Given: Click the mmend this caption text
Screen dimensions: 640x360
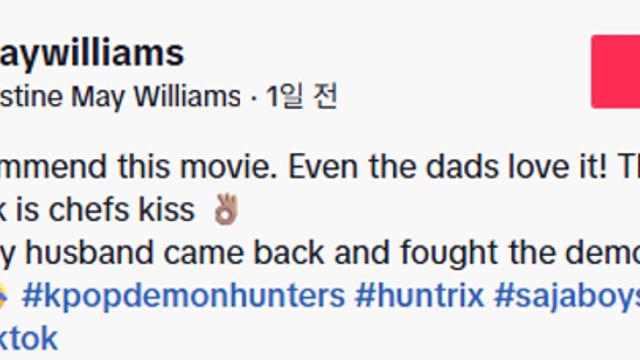Looking at the screenshot, I should click(85, 167).
